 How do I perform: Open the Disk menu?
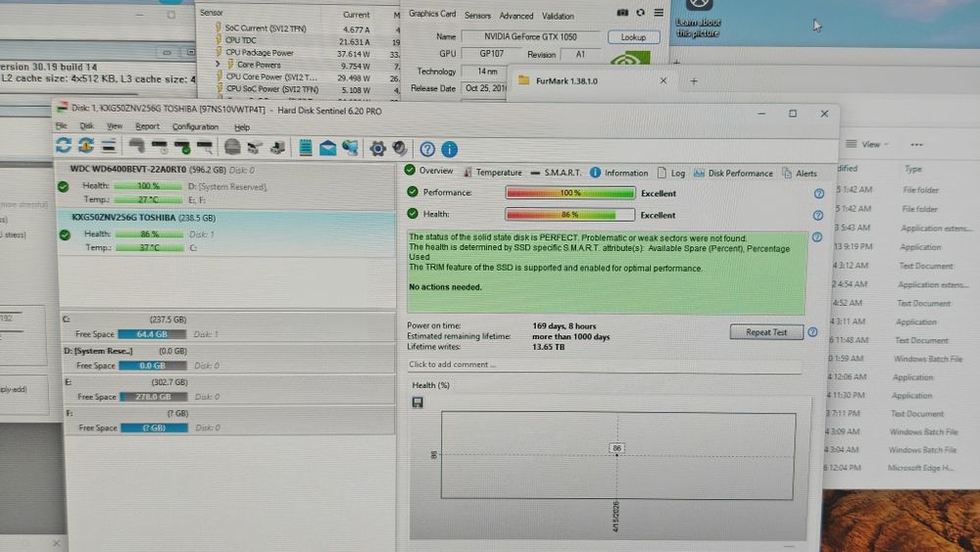coord(87,125)
